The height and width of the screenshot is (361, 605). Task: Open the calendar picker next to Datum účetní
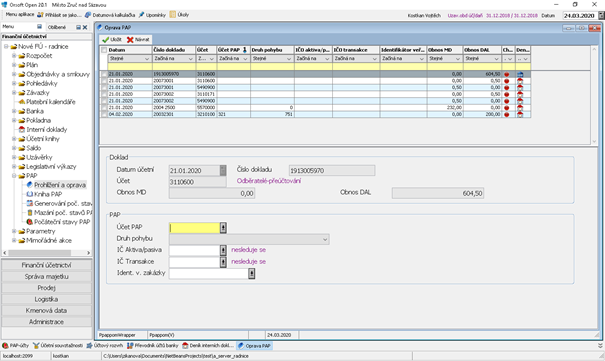(223, 170)
